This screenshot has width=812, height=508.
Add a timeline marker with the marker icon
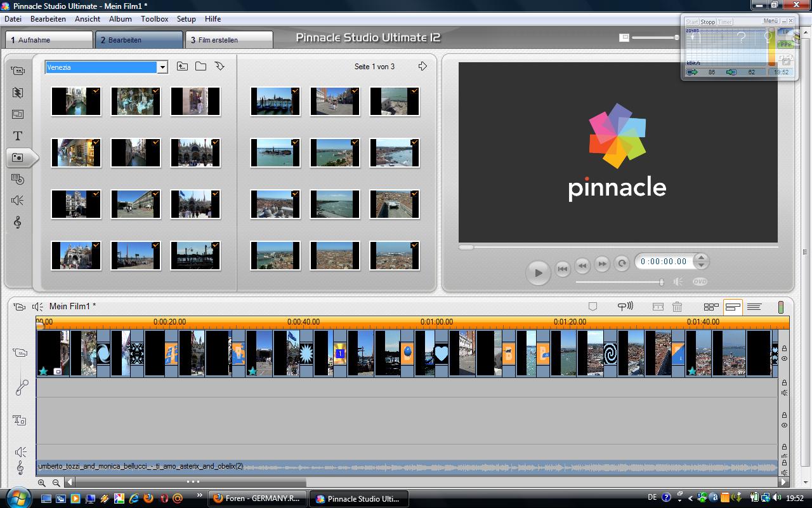(x=593, y=307)
